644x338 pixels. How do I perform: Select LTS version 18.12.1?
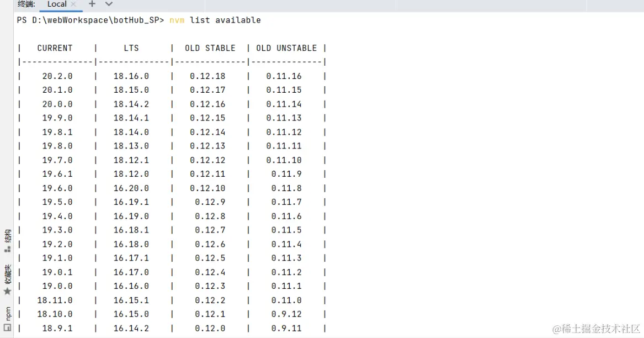[131, 160]
